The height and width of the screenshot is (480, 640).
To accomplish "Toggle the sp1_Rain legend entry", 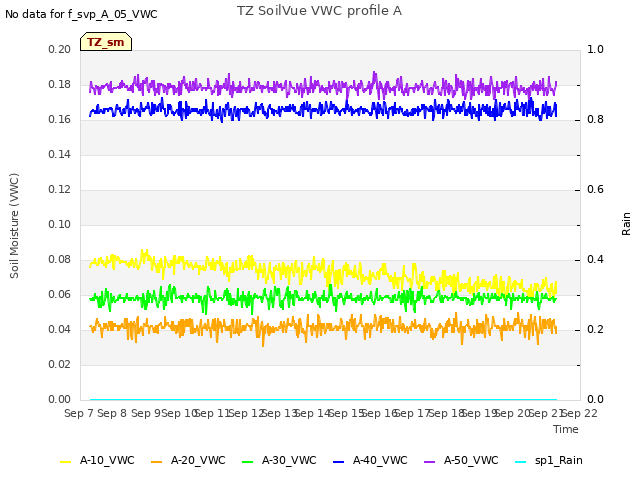I will click(x=549, y=460).
